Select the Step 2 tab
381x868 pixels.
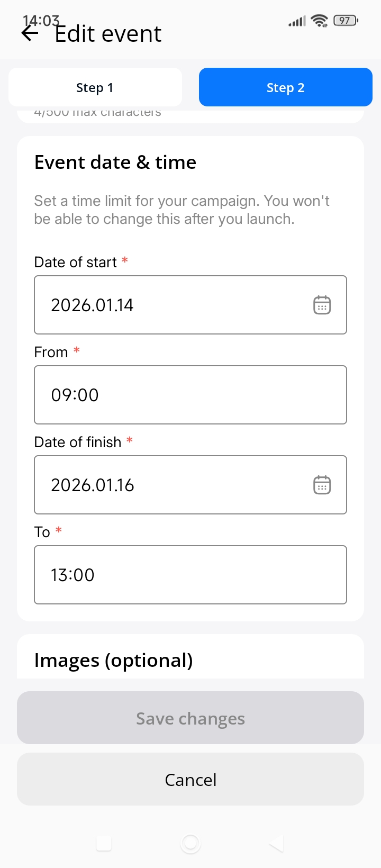pos(286,87)
